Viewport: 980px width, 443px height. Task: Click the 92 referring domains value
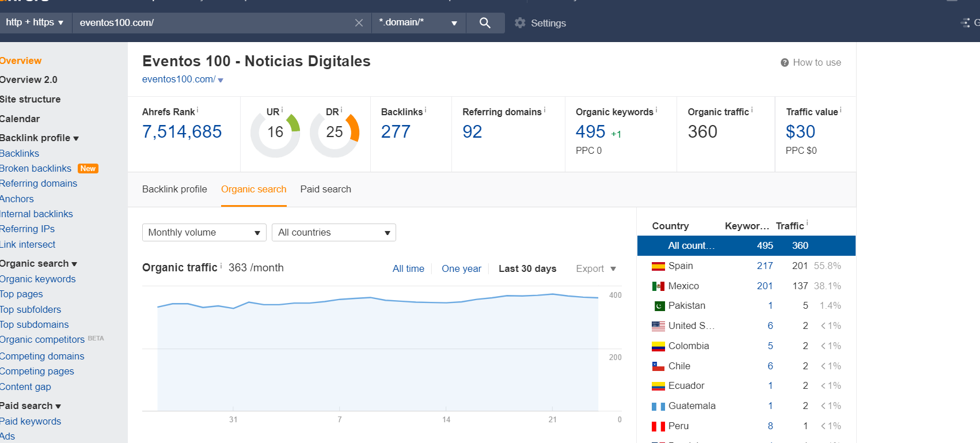point(472,132)
